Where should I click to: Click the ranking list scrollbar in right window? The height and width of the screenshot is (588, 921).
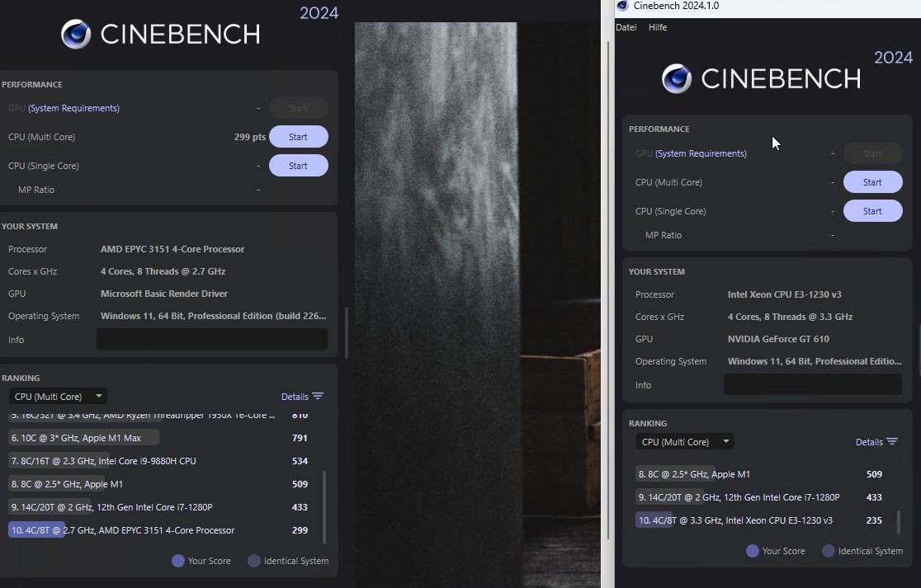(x=899, y=521)
